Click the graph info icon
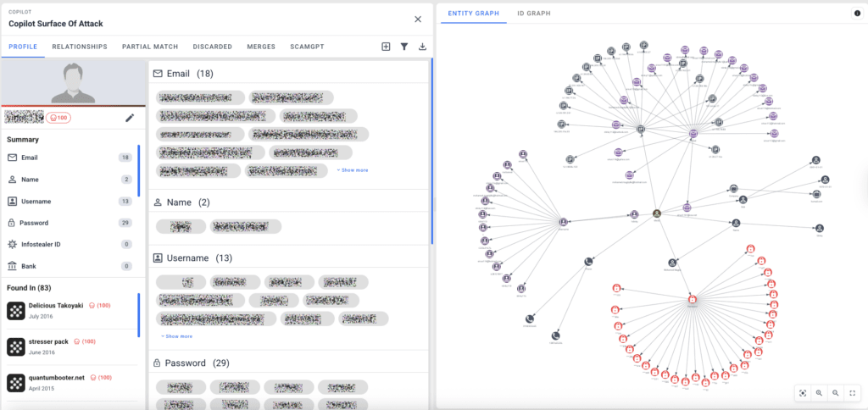 [x=856, y=14]
